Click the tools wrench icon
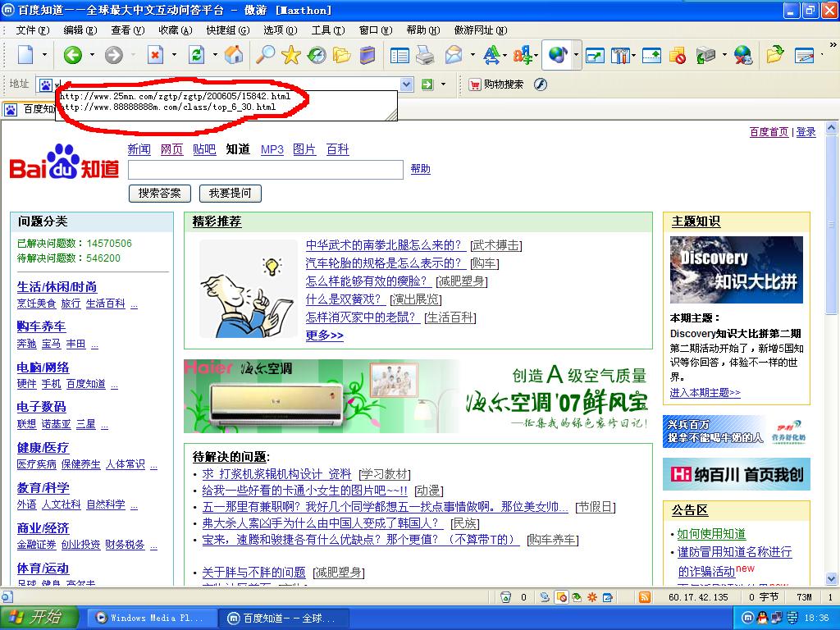840x630 pixels. pos(620,55)
